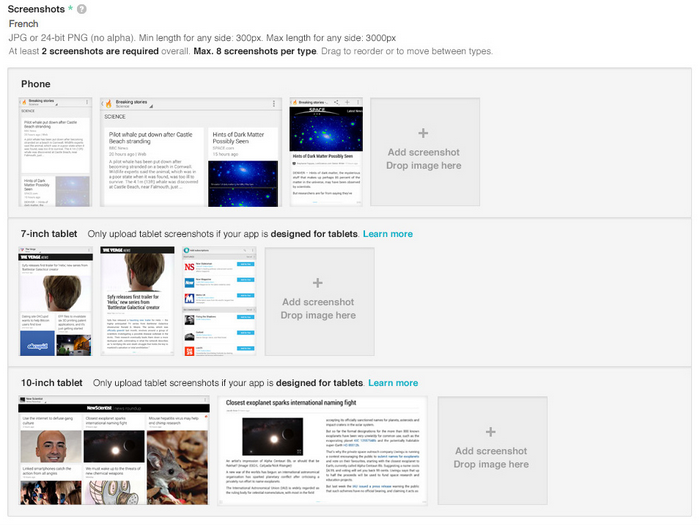This screenshot has height=525, width=700.
Task: Select the news sources list 7-inch screenshot
Action: pos(216,302)
